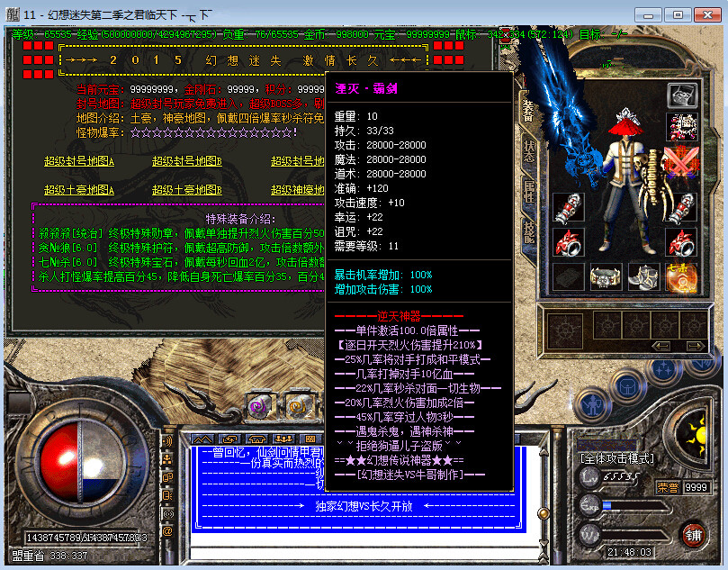Use the orange swirl quick-slot item
Screen dimensions: 728x570
(x=298, y=406)
